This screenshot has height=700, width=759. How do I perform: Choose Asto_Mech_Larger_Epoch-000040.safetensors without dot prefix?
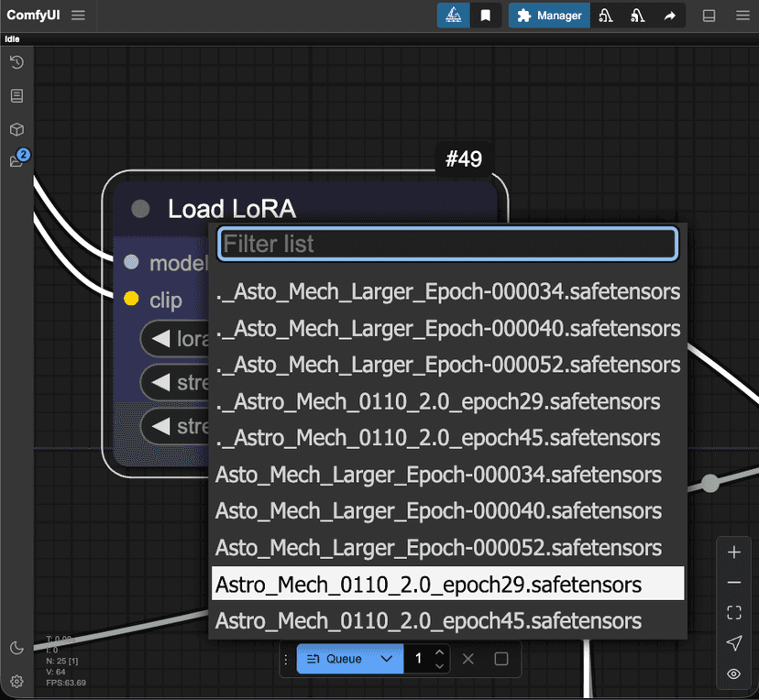coord(438,511)
